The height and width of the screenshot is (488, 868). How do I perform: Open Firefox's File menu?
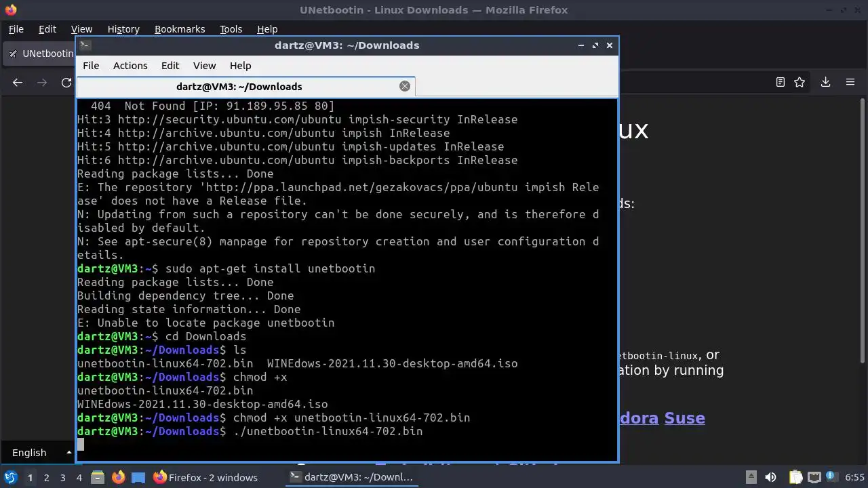pyautogui.click(x=16, y=29)
